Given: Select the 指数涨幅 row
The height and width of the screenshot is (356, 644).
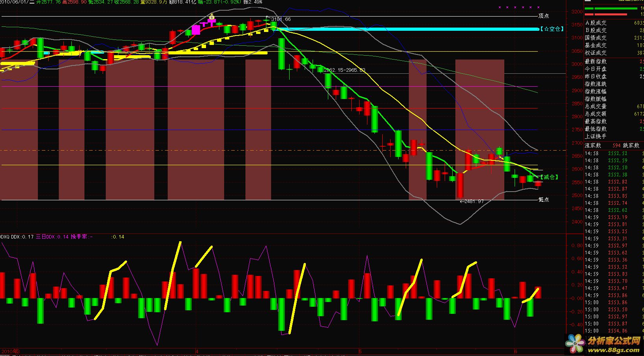Looking at the screenshot, I should click(x=614, y=91).
